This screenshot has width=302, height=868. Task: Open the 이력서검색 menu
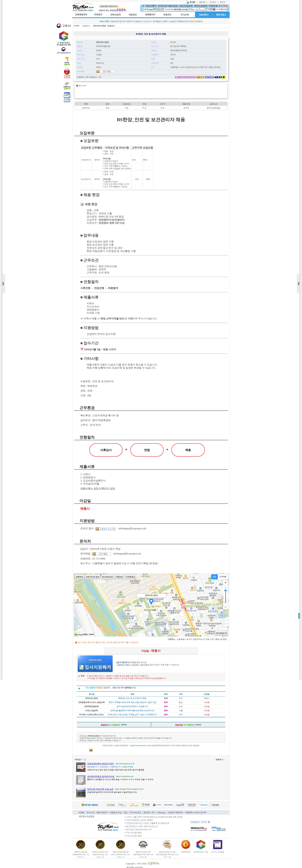(x=115, y=15)
